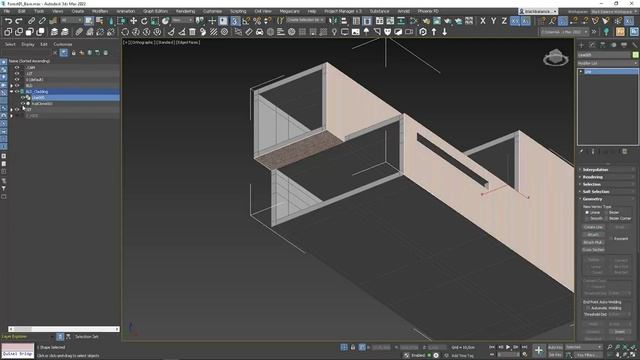The image size is (640, 360).
Task: Restrict transform to Y axis
Action: [x=493, y=21]
